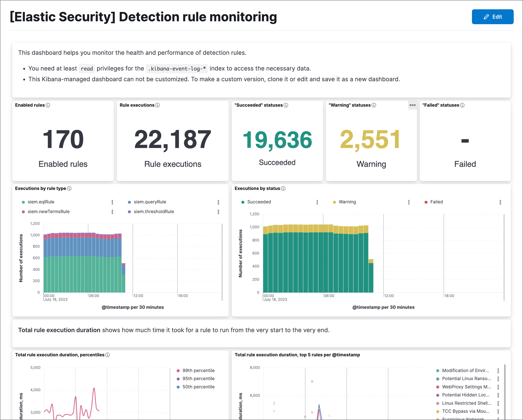
Task: Open the info icon for Executions by rule type
Action: click(70, 189)
